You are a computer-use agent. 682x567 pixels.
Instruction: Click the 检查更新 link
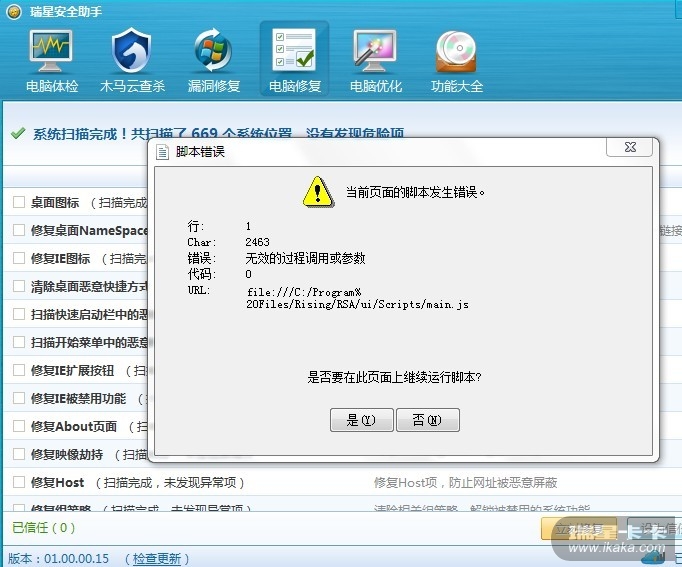click(x=157, y=558)
